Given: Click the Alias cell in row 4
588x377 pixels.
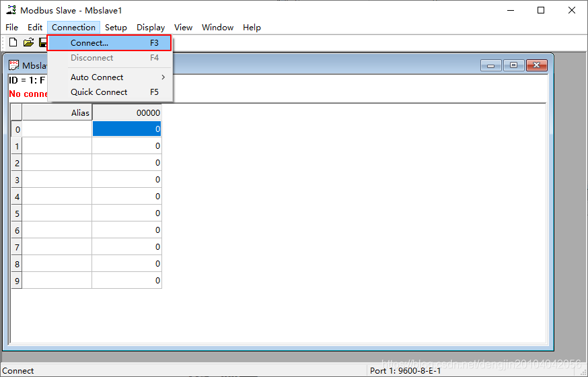Looking at the screenshot, I should (57, 196).
